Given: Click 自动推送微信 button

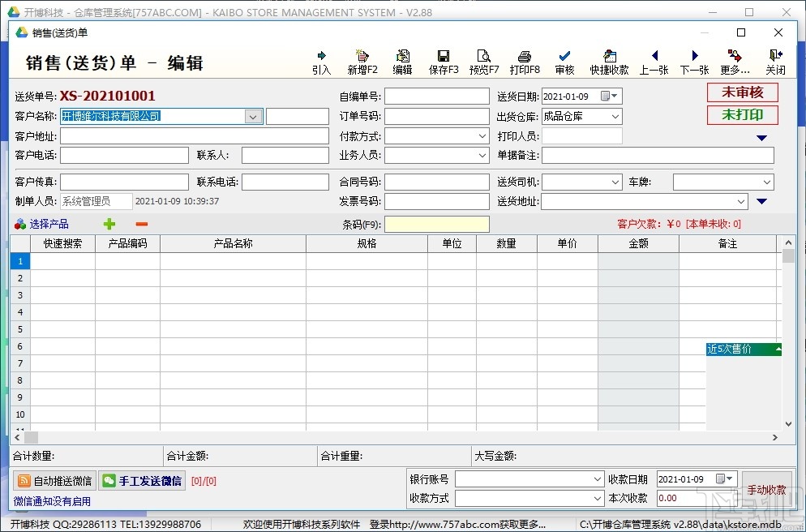Looking at the screenshot, I should pyautogui.click(x=55, y=481).
